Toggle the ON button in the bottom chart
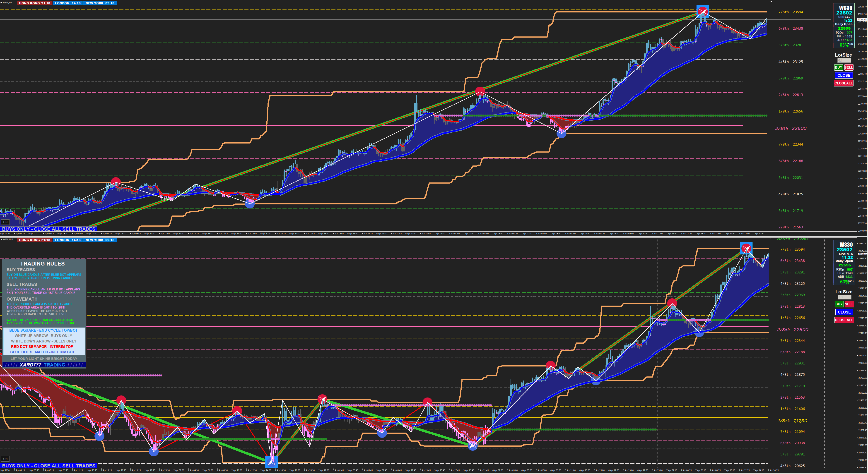Viewport: 868px width, 474px height. coord(5,459)
